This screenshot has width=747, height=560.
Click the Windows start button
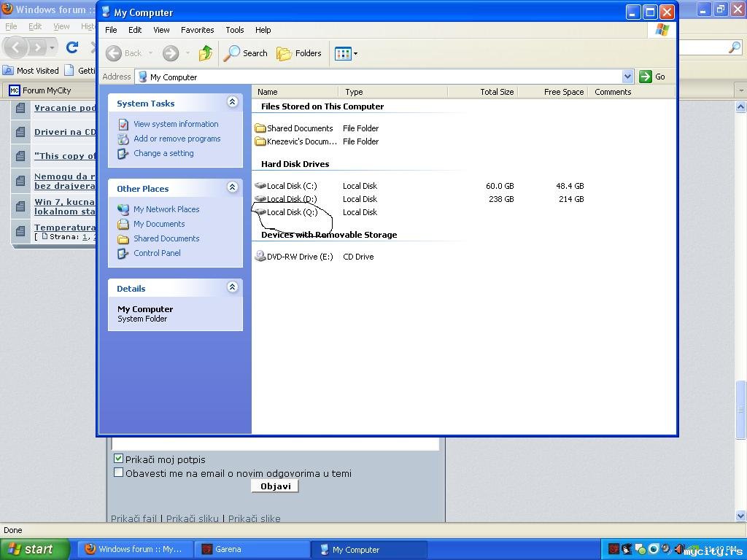[35, 549]
